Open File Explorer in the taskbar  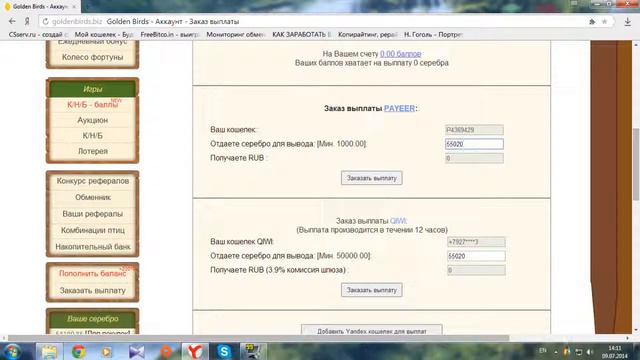tap(49, 351)
